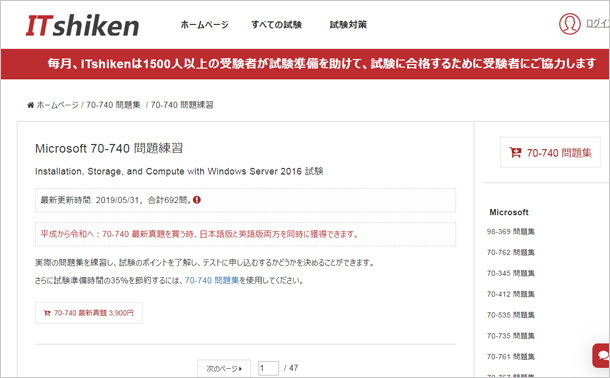Click the page number input field
The image size is (610, 378).
(x=268, y=368)
